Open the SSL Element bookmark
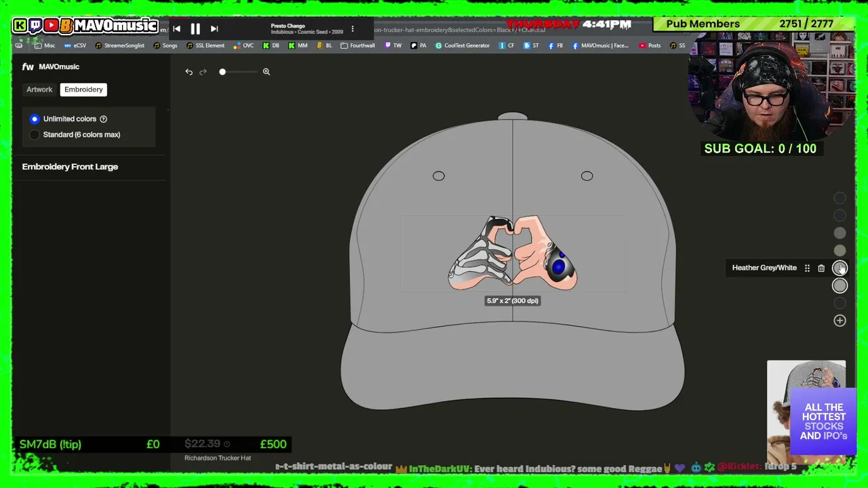 pos(205,45)
